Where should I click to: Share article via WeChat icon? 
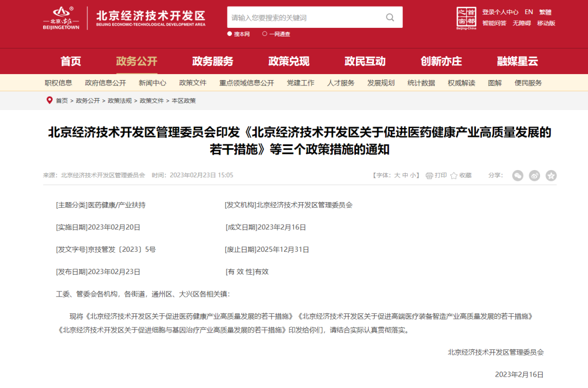[x=518, y=175]
